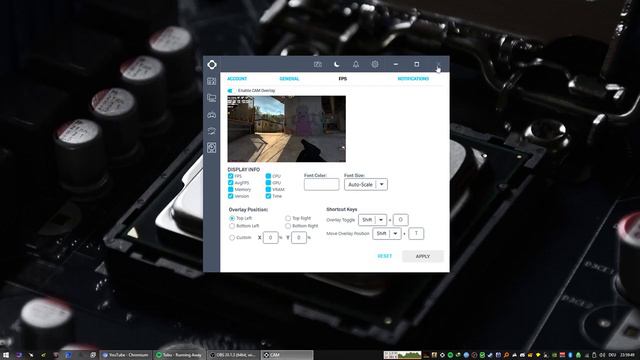Open the taskbar clock

(627, 355)
